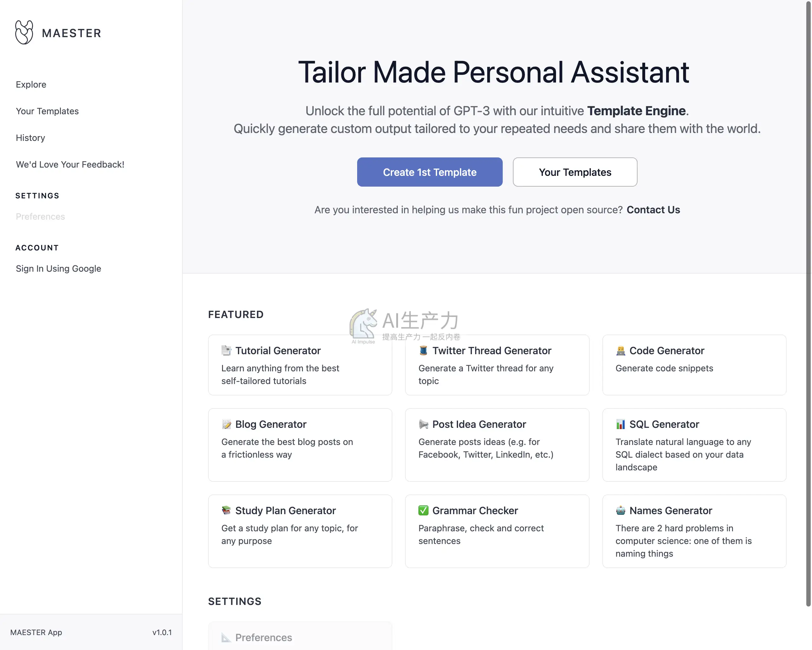Open the History sidebar item

tap(30, 138)
